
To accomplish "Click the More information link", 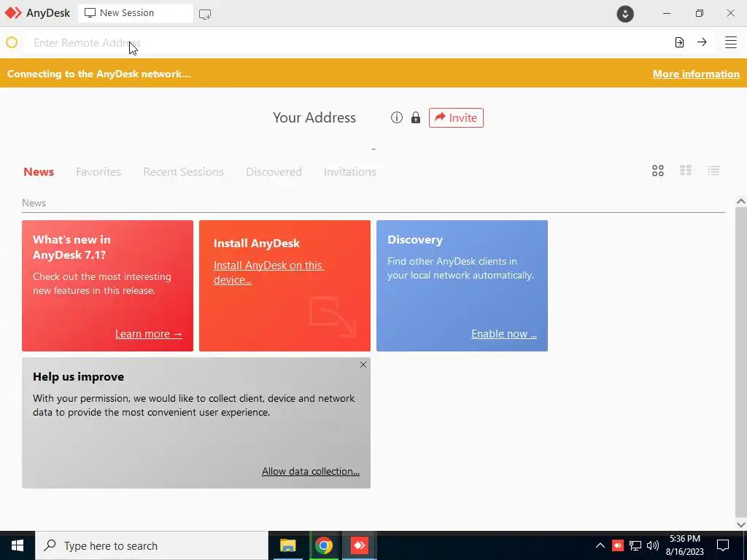I will (696, 74).
